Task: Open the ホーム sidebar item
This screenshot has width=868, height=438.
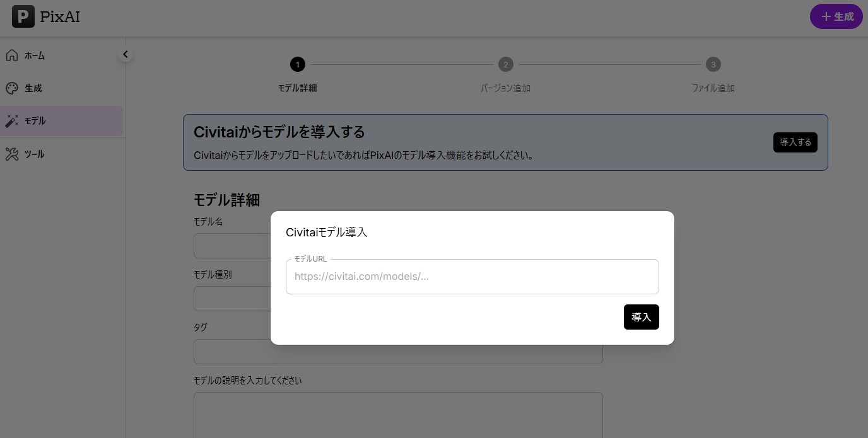Action: pyautogui.click(x=61, y=55)
